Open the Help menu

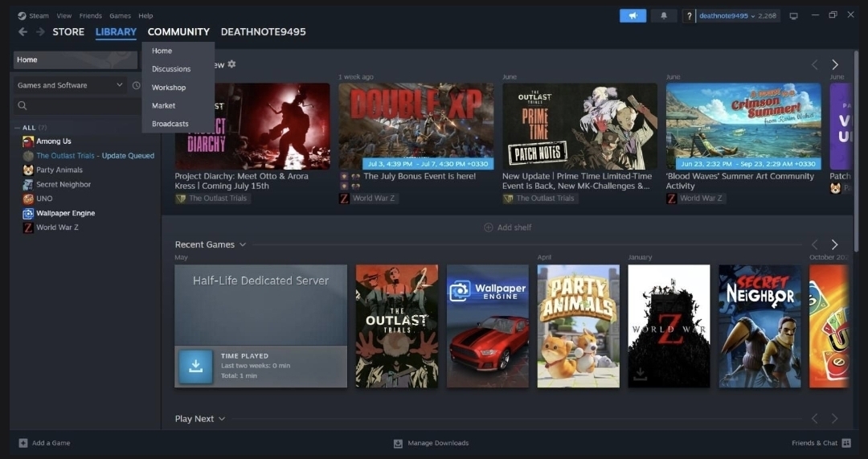[145, 15]
